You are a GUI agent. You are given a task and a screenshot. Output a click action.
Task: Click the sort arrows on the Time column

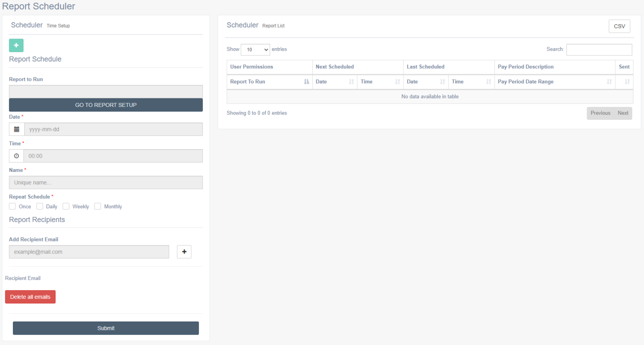tap(397, 82)
